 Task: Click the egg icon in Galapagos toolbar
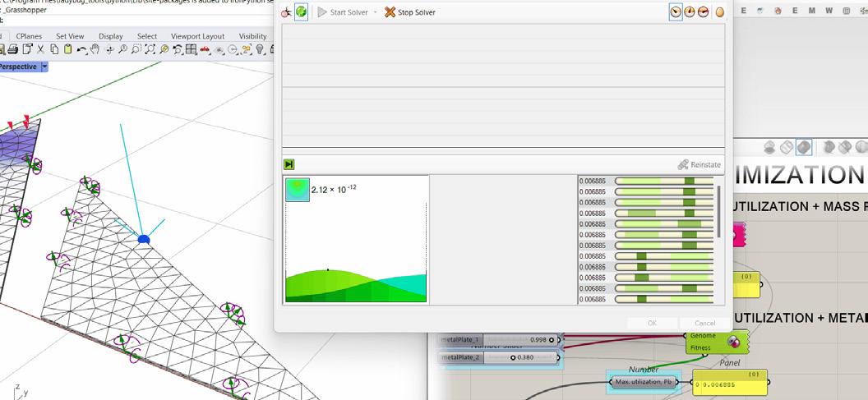click(x=720, y=11)
